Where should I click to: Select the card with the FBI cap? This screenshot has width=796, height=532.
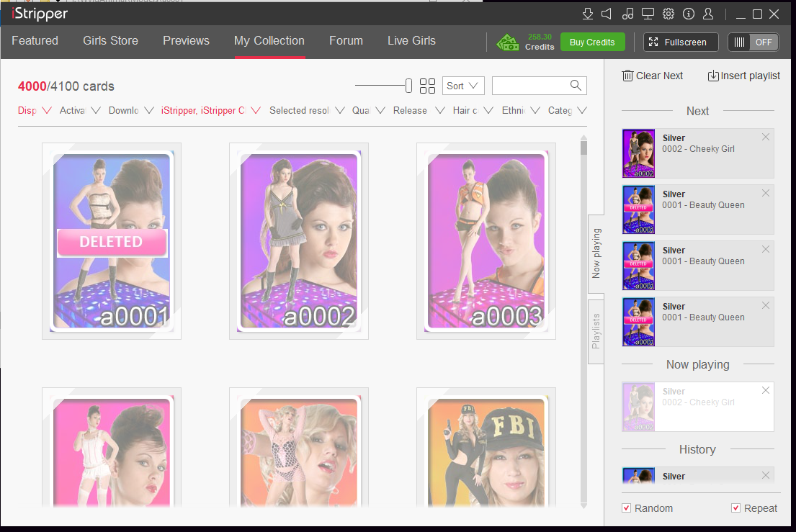click(486, 448)
